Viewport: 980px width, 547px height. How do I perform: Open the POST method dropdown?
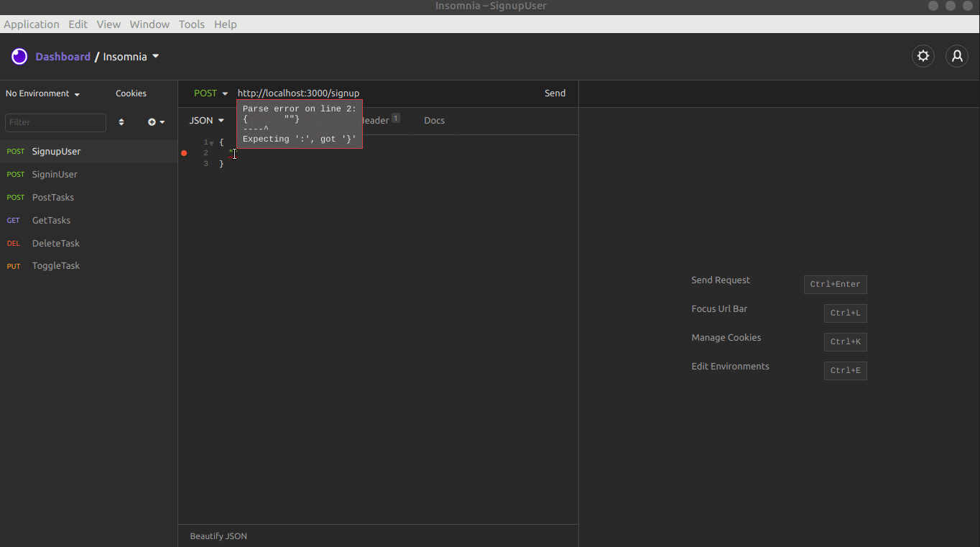[211, 93]
